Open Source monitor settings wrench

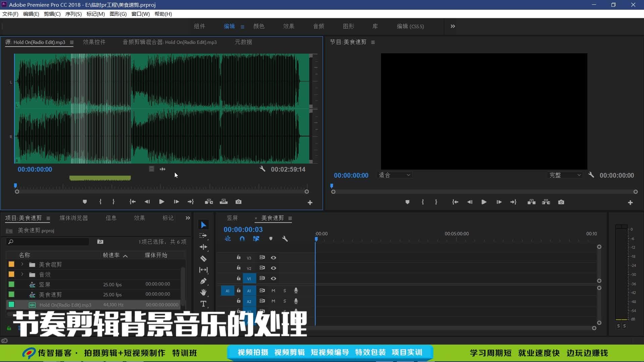[x=262, y=169]
